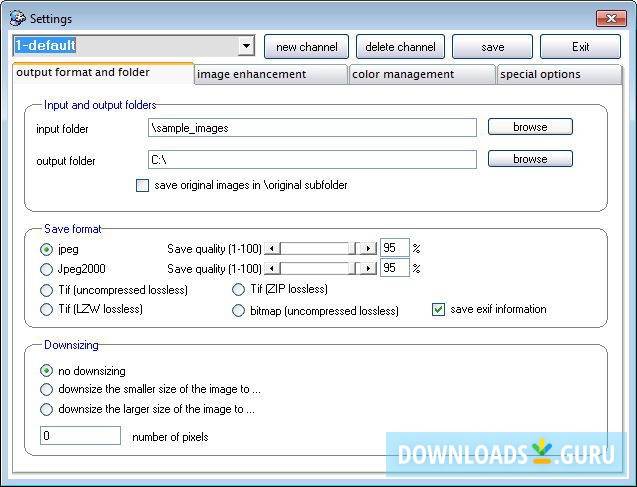637x487 pixels.
Task: Open the channel dropdown arrow
Action: tap(246, 46)
